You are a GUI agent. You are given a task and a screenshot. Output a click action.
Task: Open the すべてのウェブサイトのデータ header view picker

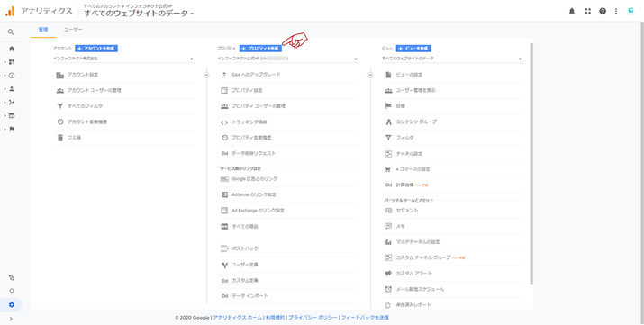point(139,14)
